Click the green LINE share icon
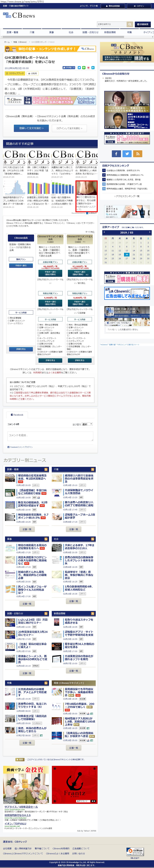 84,68
